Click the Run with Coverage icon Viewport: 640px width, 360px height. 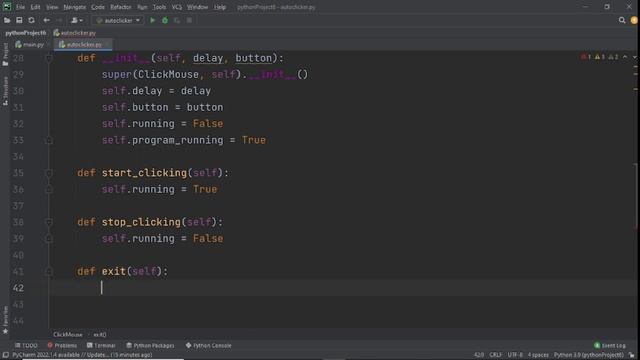point(177,20)
